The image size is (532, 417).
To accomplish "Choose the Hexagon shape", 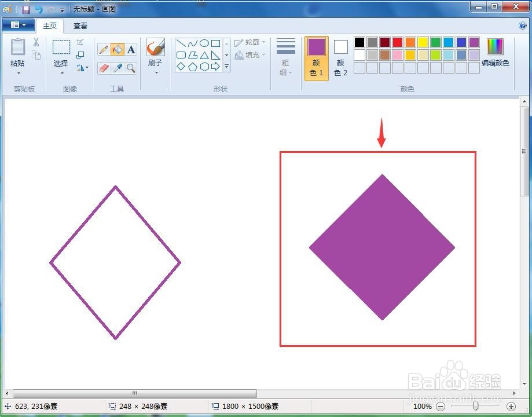I will click(x=204, y=67).
